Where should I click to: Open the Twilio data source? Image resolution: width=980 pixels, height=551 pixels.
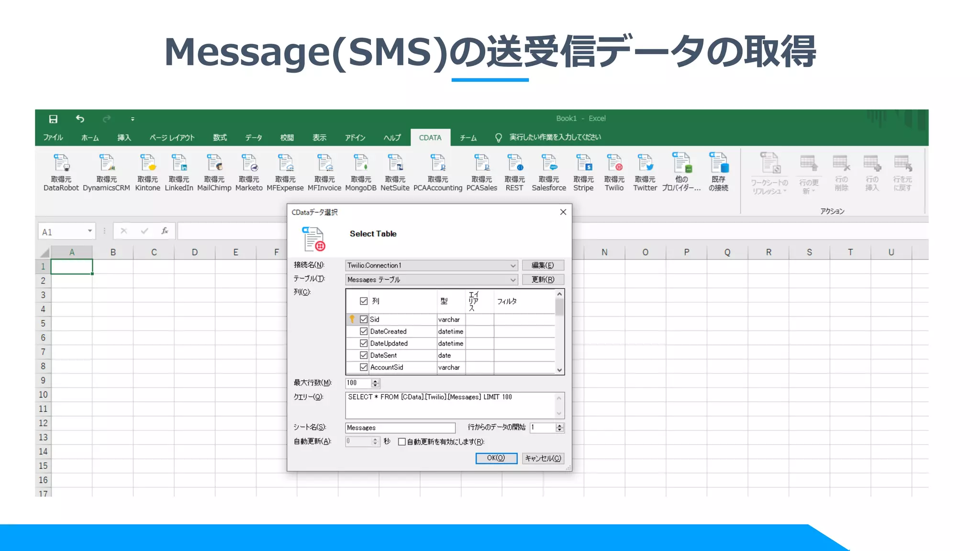pyautogui.click(x=614, y=172)
